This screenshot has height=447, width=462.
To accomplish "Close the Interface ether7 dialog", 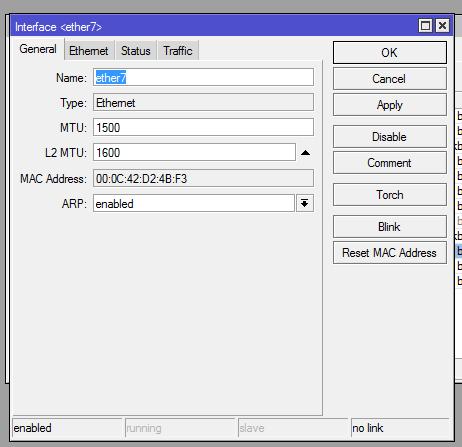I will point(442,26).
